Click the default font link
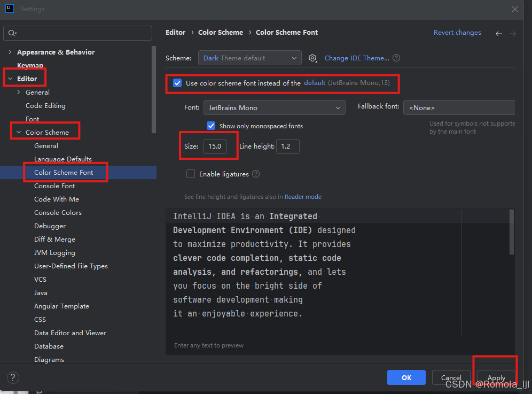Image resolution: width=532 pixels, height=394 pixels. click(315, 82)
